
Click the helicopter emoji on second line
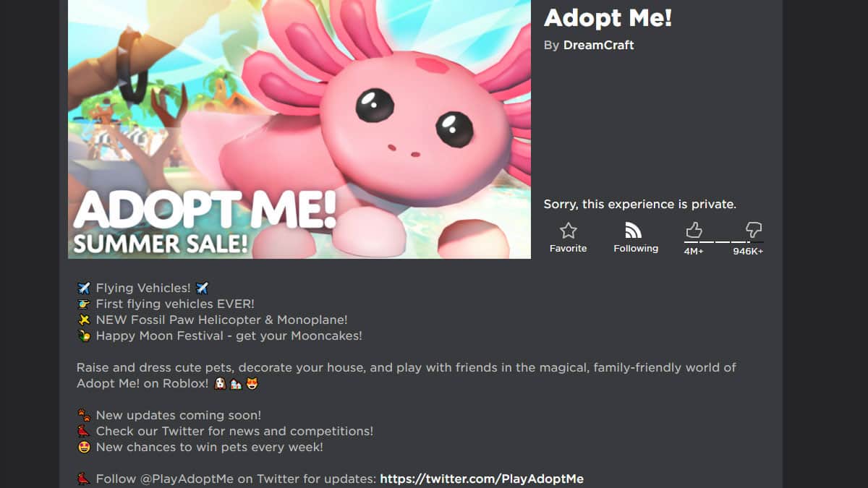[83, 304]
